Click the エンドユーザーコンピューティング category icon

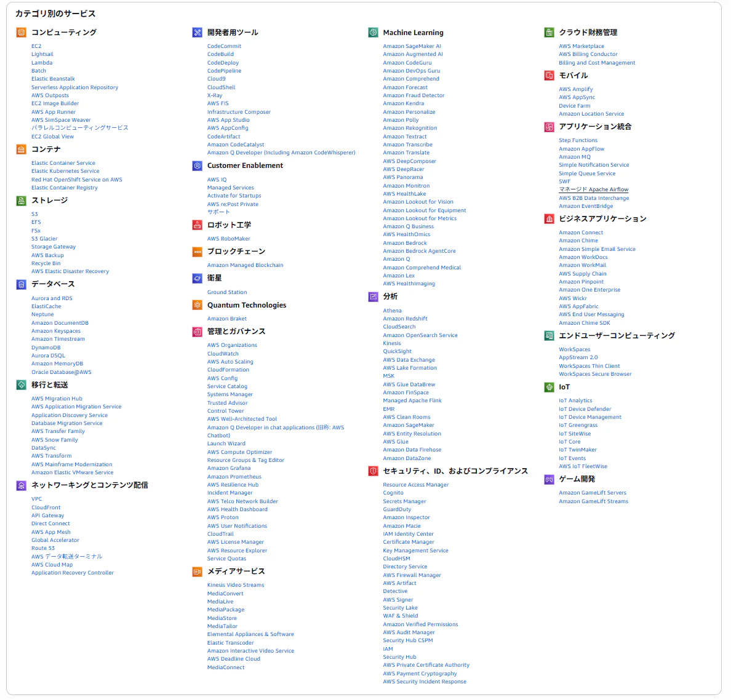[x=549, y=336]
